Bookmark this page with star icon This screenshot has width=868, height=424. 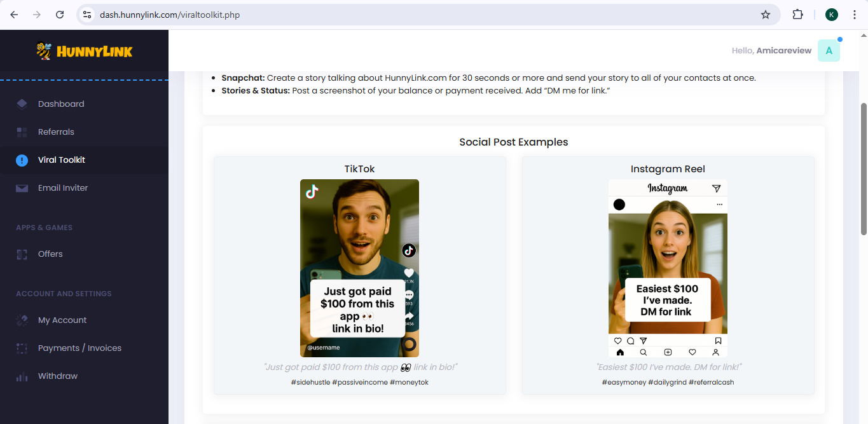click(766, 15)
